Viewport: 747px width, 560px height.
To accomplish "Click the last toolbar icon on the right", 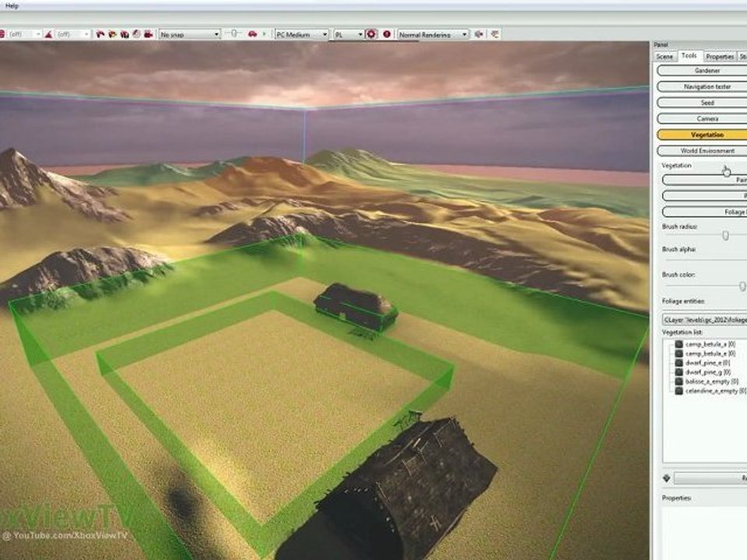I will [x=495, y=33].
